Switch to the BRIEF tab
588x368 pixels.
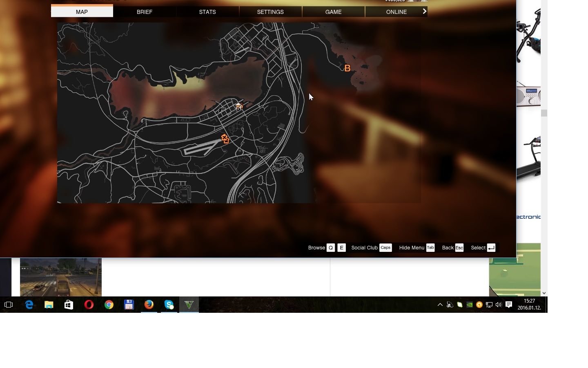(145, 12)
